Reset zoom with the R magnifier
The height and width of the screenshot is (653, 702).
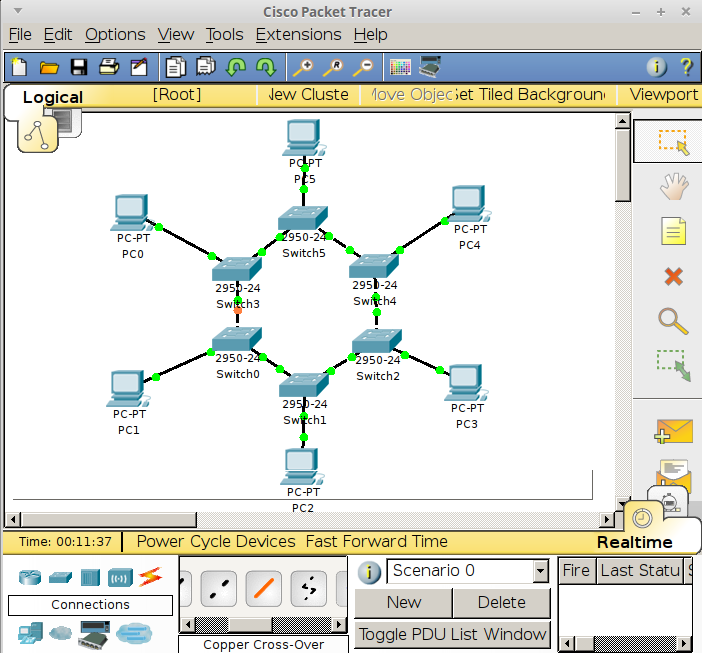(x=333, y=68)
